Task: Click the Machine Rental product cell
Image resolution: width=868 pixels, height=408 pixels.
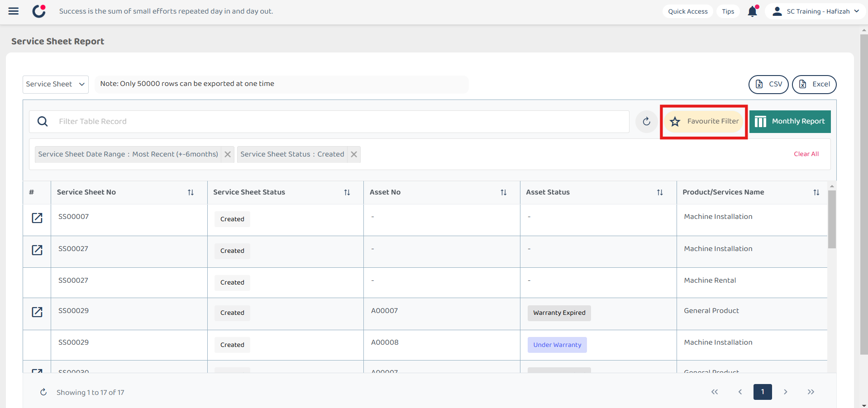Action: (710, 280)
